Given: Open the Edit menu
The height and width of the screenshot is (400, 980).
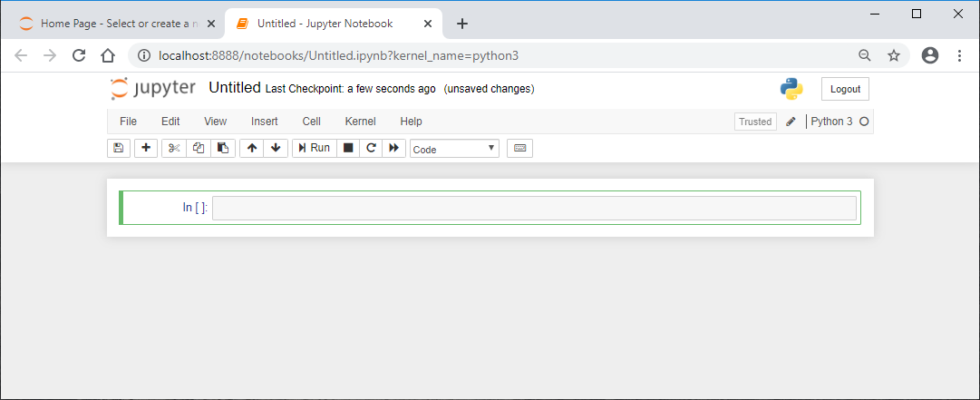Looking at the screenshot, I should pyautogui.click(x=170, y=122).
